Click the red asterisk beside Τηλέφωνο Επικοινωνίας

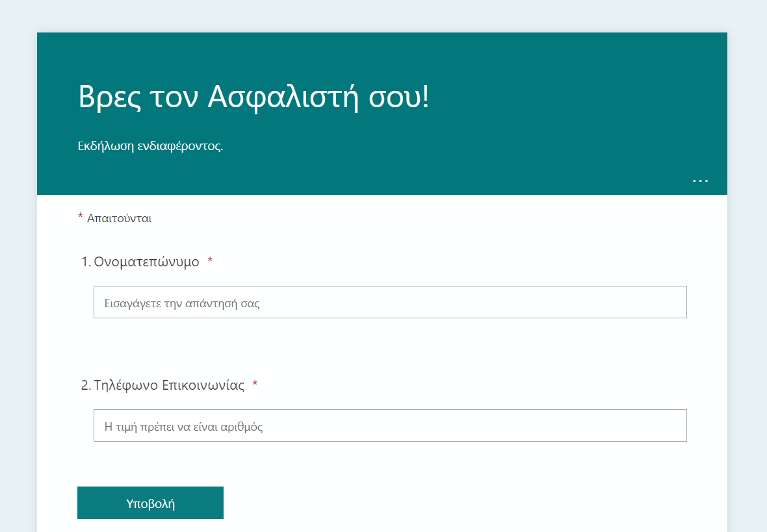coord(255,385)
